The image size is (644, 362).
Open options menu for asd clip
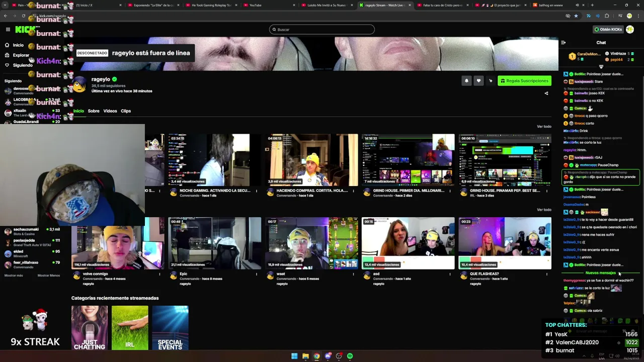point(450,274)
